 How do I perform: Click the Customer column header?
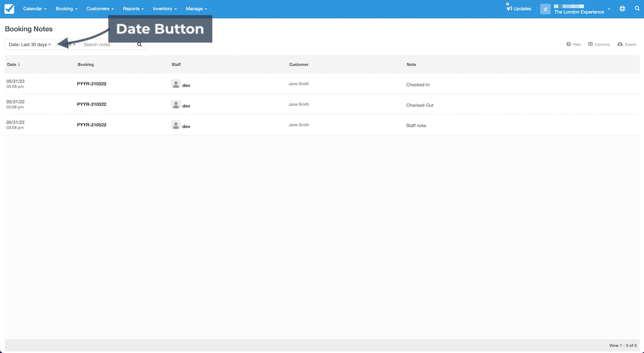click(299, 64)
